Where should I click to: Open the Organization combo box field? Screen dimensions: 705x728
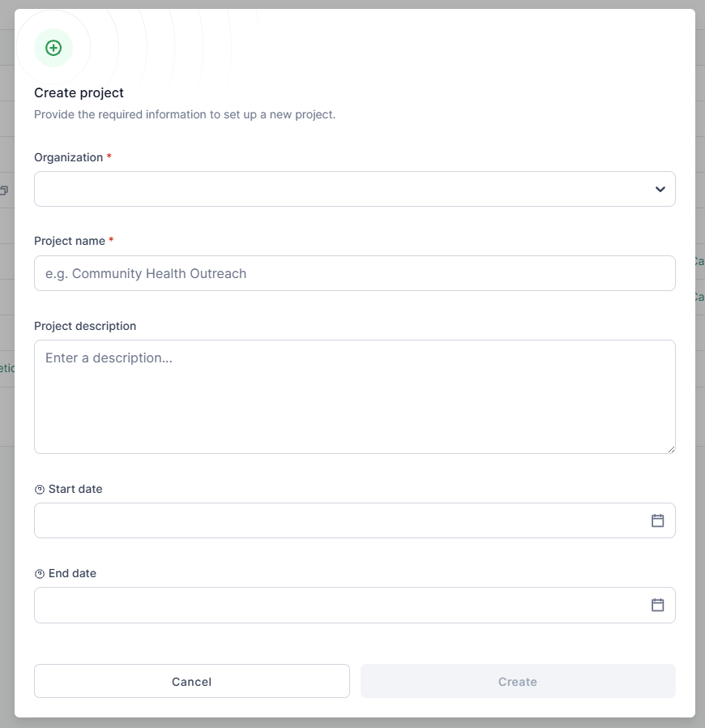point(340,189)
